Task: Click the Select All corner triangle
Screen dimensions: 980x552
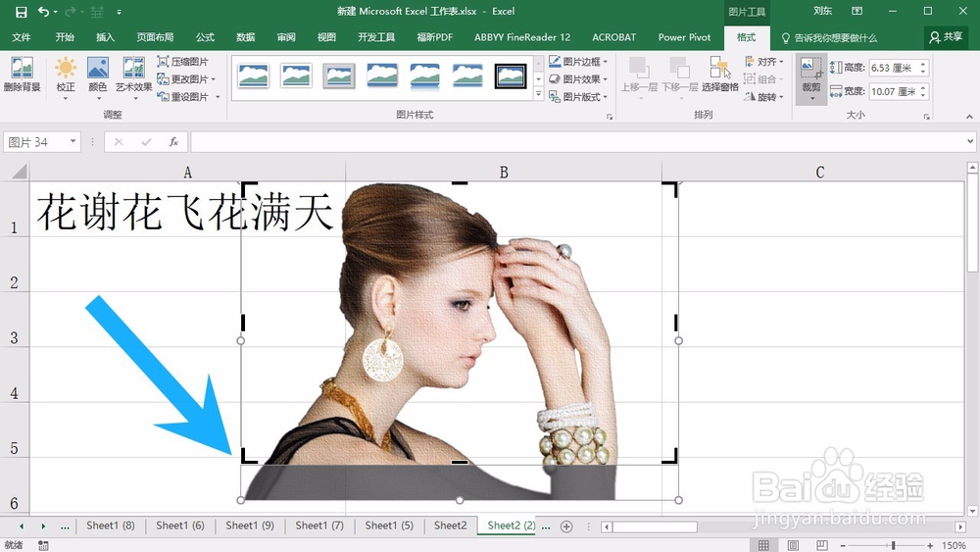Action: click(20, 172)
